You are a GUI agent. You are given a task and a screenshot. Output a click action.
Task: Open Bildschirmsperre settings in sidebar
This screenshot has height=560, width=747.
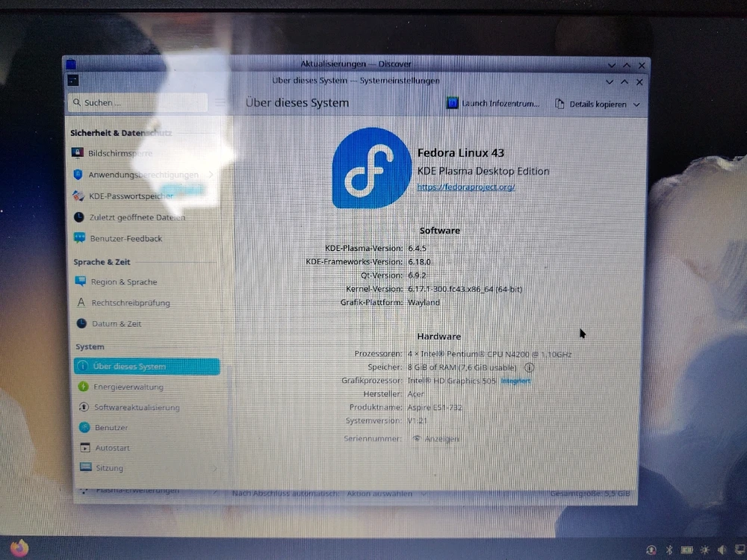click(120, 153)
